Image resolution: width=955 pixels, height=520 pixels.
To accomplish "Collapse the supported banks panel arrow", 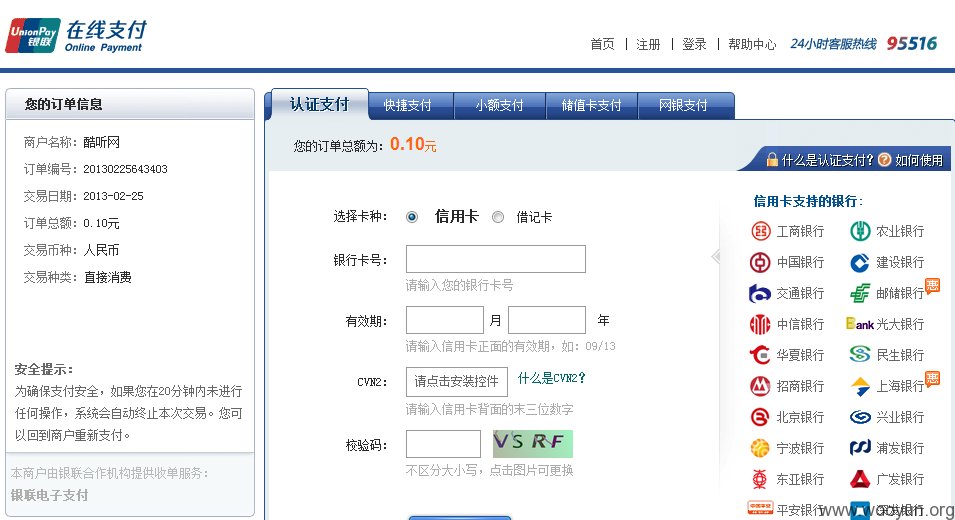I will [716, 256].
